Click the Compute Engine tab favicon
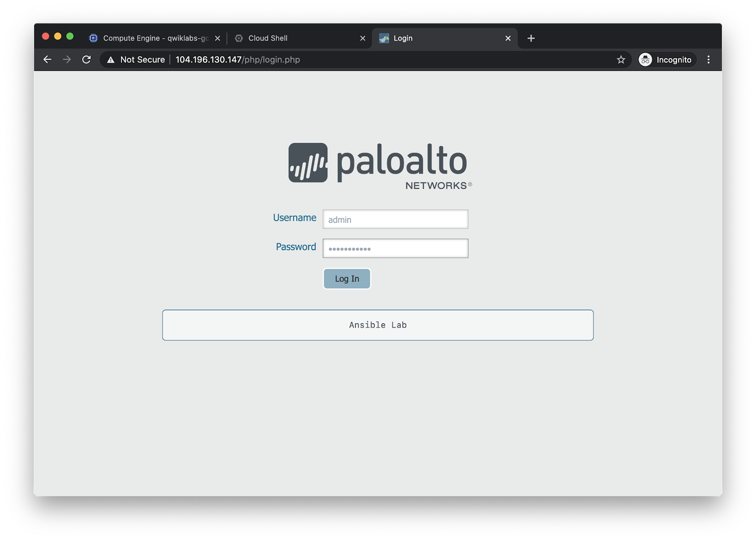 click(x=94, y=38)
